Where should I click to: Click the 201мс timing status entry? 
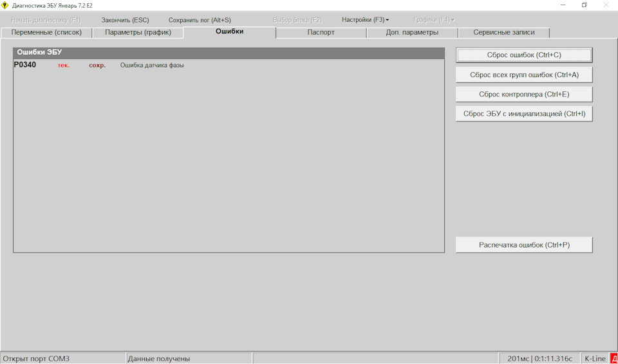point(540,358)
